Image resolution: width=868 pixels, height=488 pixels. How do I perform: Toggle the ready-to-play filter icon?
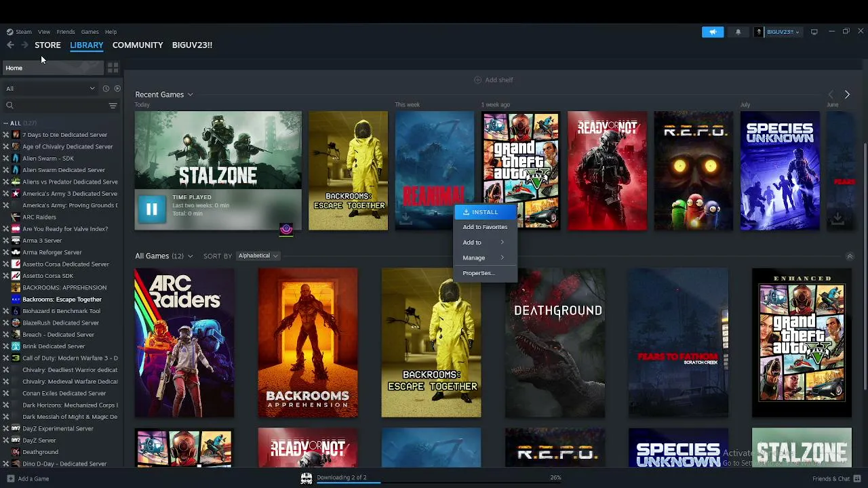117,89
